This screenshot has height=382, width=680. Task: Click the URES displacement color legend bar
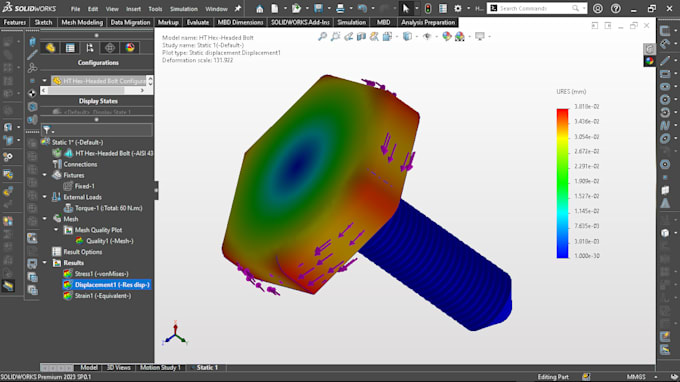pyautogui.click(x=562, y=183)
